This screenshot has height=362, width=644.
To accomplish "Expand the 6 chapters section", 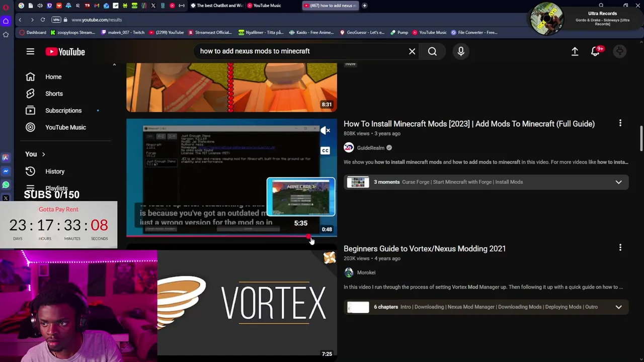I will pos(618,307).
